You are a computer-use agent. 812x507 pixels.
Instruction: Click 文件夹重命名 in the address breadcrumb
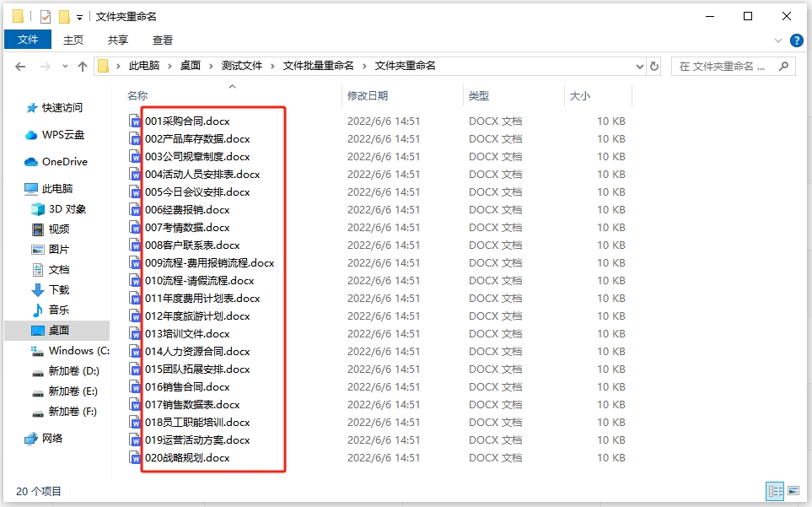pyautogui.click(x=405, y=66)
